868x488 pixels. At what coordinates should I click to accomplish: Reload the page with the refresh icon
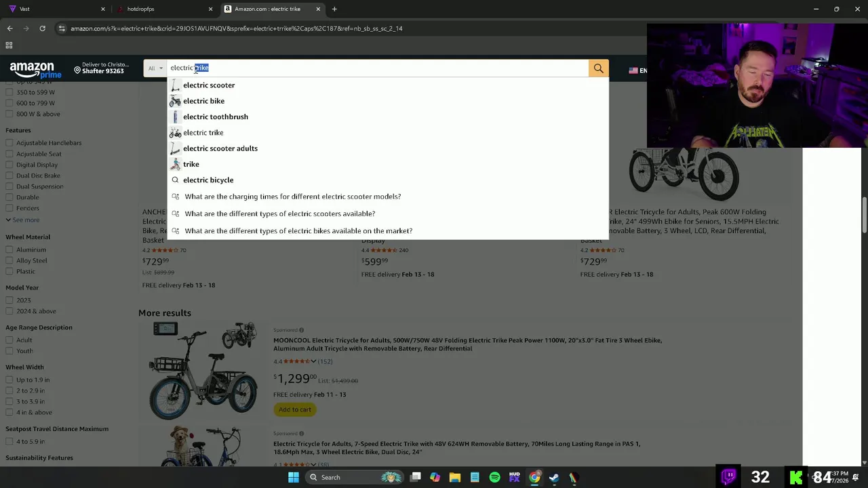[42, 28]
